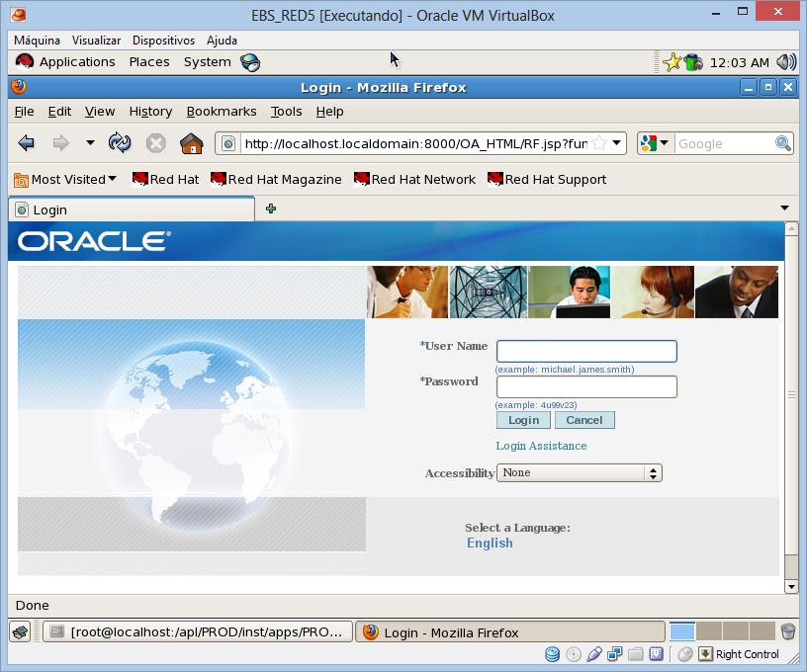Click the Cancel button
The image size is (807, 672).
[584, 420]
